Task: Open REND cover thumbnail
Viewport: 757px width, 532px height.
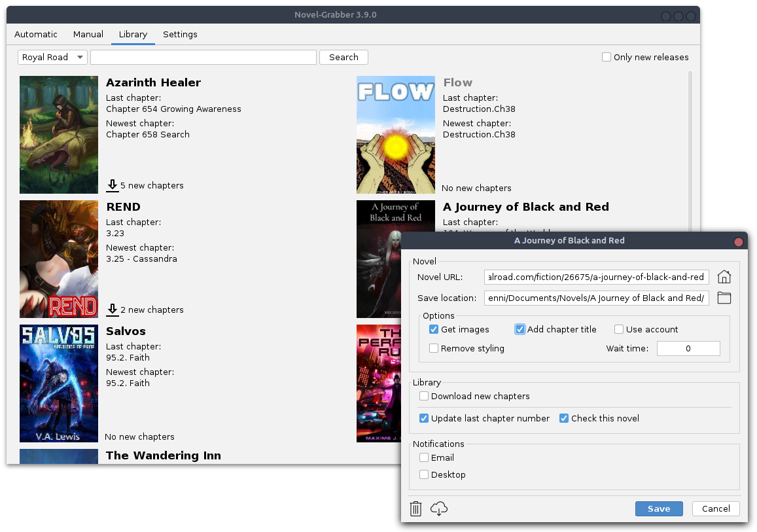Action: point(59,259)
